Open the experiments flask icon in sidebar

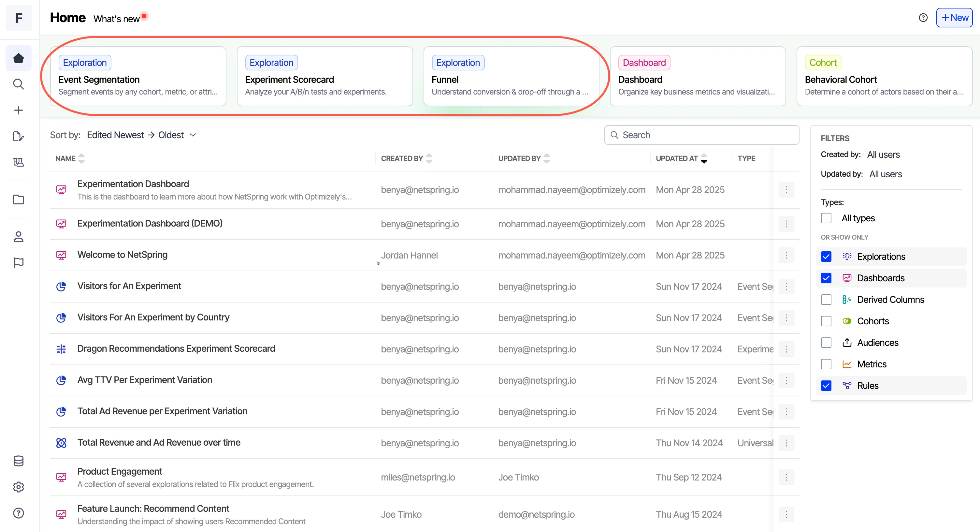click(19, 162)
